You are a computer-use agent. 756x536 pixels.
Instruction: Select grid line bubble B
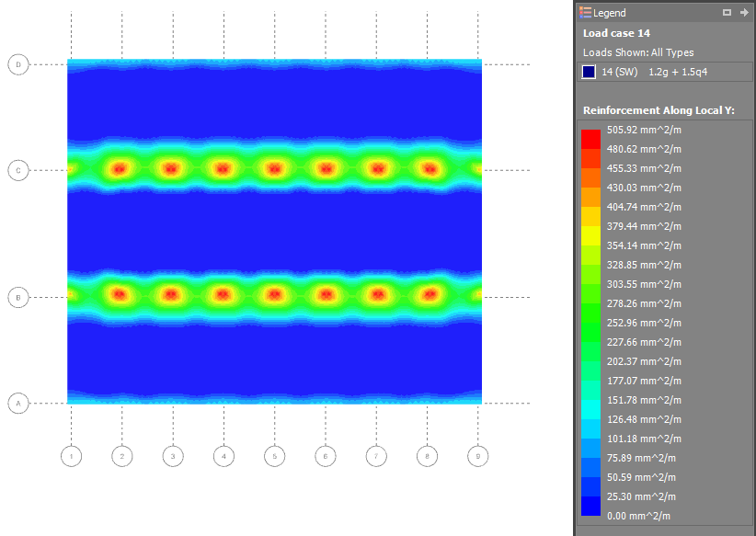coord(18,297)
